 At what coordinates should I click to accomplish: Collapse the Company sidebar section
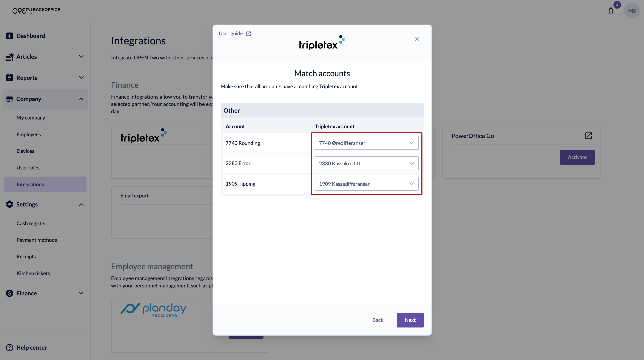pos(81,99)
